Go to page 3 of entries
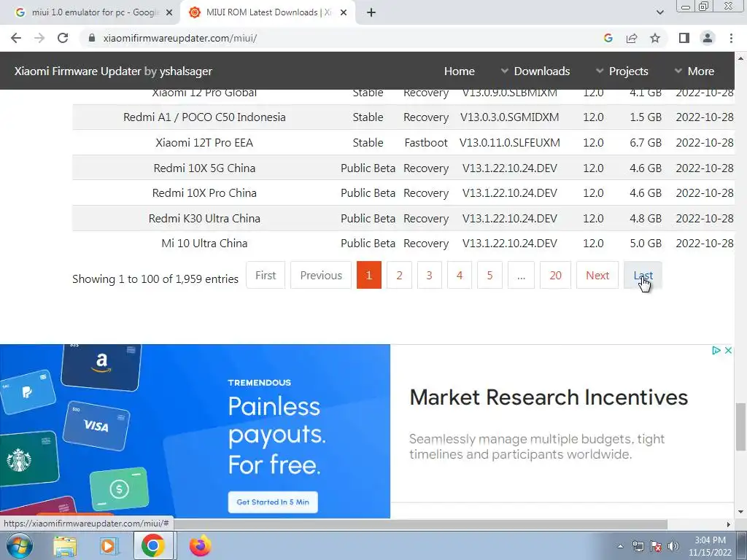Screen dimensions: 747x560 pyautogui.click(x=429, y=275)
